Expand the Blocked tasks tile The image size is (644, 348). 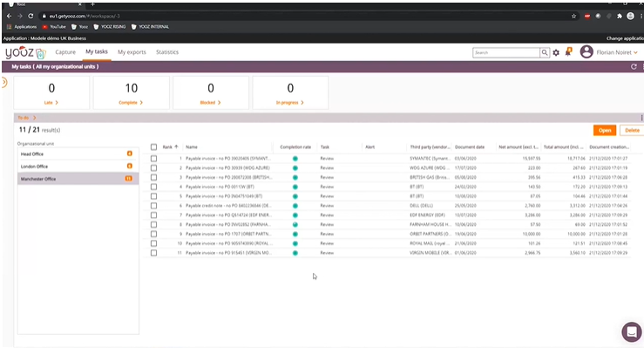(x=210, y=103)
